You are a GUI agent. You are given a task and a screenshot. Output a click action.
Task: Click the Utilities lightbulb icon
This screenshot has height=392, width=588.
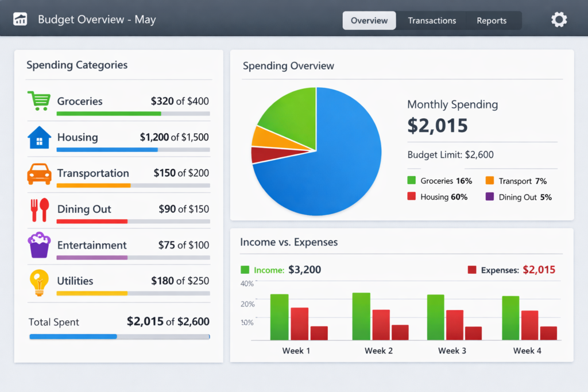(38, 282)
